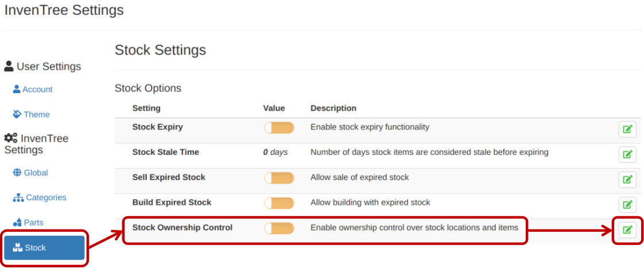Image resolution: width=644 pixels, height=269 pixels.
Task: Toggle the Build Expired Stock switch
Action: [x=279, y=203]
